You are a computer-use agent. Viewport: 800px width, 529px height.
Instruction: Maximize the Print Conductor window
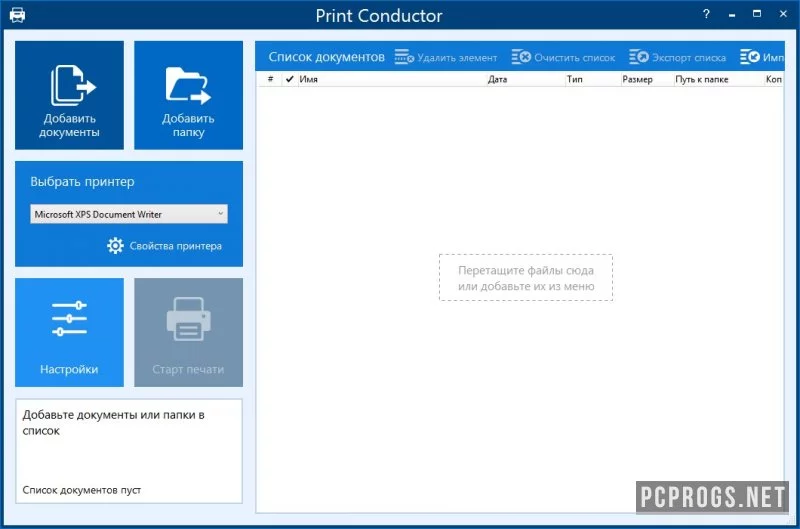pyautogui.click(x=757, y=14)
